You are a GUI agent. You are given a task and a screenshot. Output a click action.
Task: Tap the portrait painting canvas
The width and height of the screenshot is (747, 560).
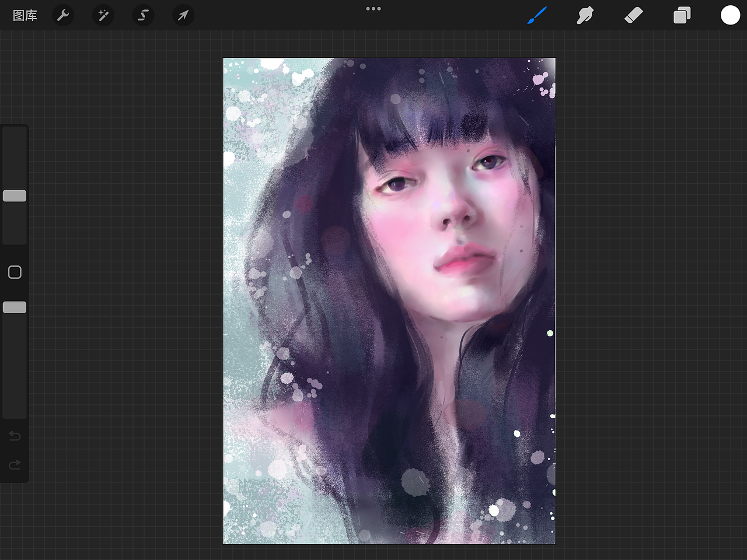[389, 301]
